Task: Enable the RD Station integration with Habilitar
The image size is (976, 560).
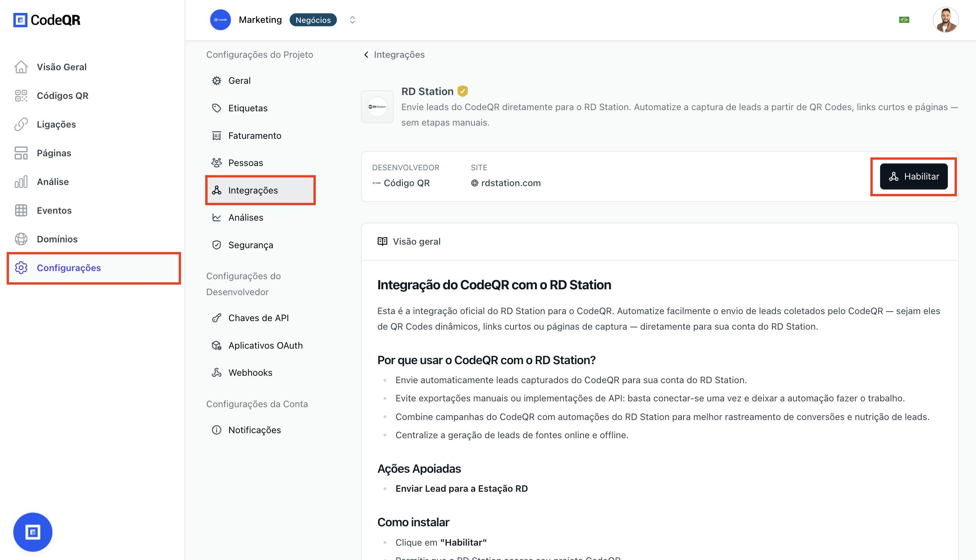Action: 914,176
